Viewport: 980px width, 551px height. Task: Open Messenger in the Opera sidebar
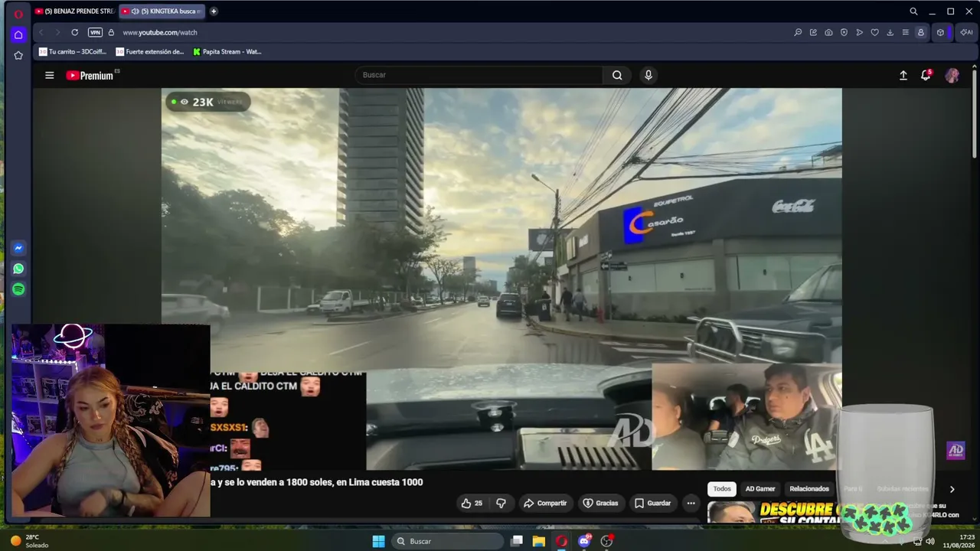18,248
